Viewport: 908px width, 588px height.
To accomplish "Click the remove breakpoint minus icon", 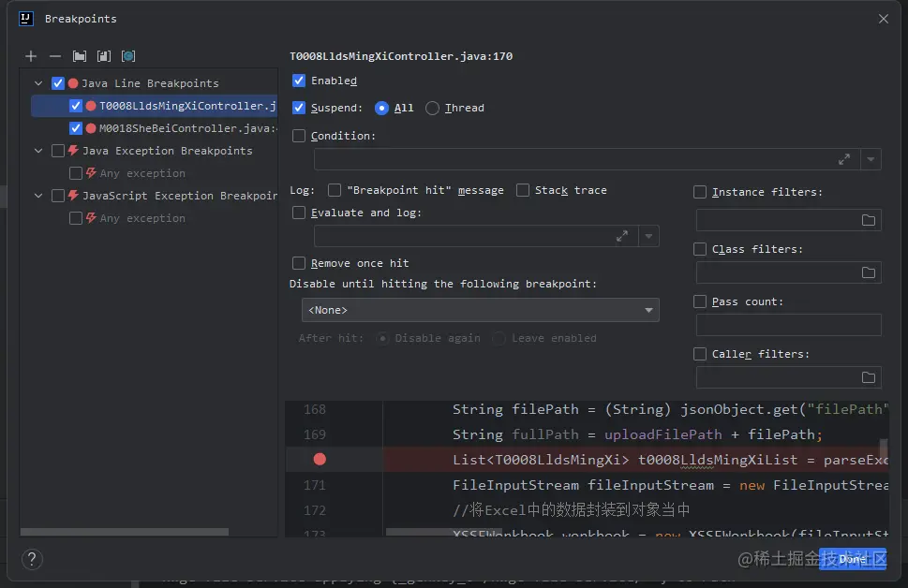I will [x=55, y=57].
